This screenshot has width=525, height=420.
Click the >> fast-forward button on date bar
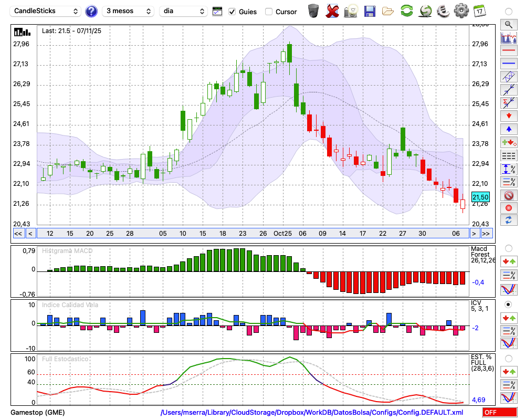click(x=486, y=234)
